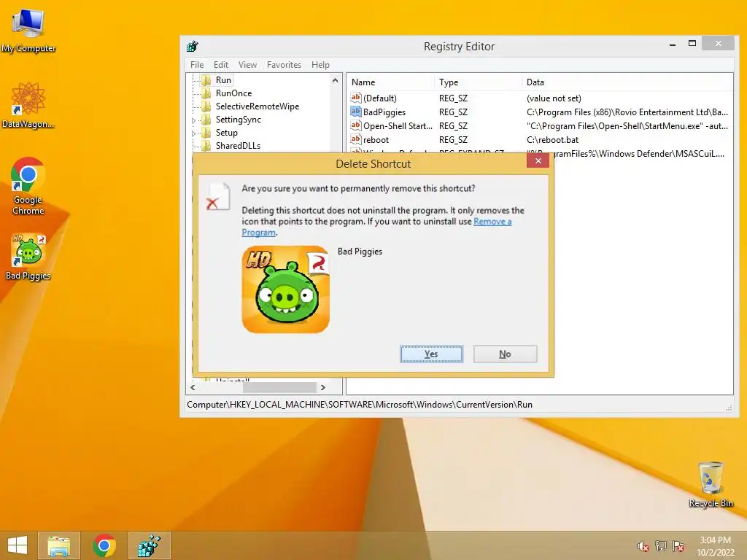
Task: Click the SelectiveRemoteWipe folder icon
Action: [206, 106]
